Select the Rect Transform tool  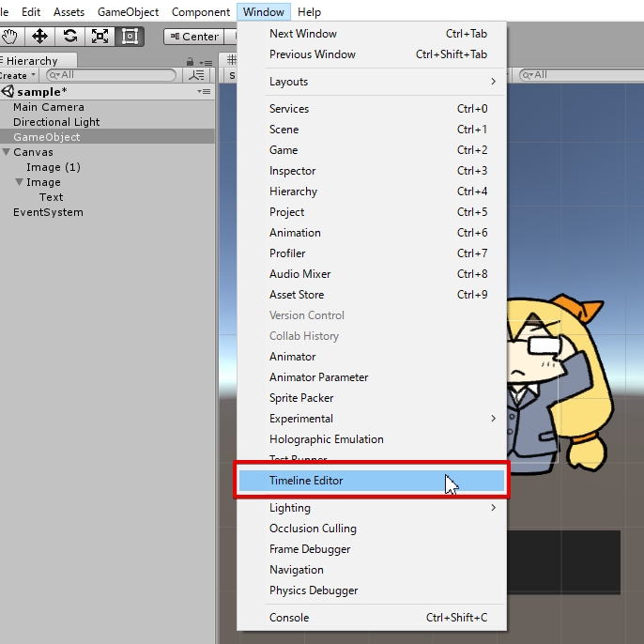[130, 36]
